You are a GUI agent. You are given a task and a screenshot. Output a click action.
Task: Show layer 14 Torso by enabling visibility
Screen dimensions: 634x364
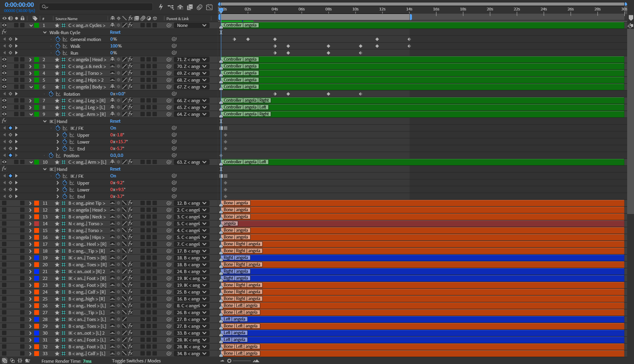(4, 224)
